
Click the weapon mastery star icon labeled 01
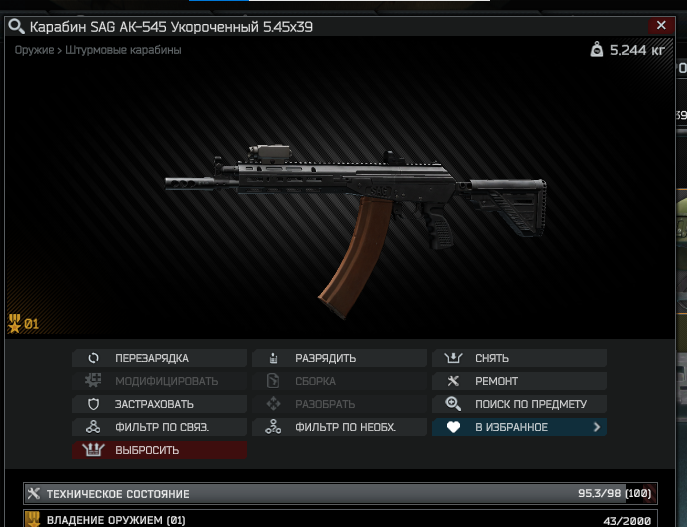click(x=14, y=324)
